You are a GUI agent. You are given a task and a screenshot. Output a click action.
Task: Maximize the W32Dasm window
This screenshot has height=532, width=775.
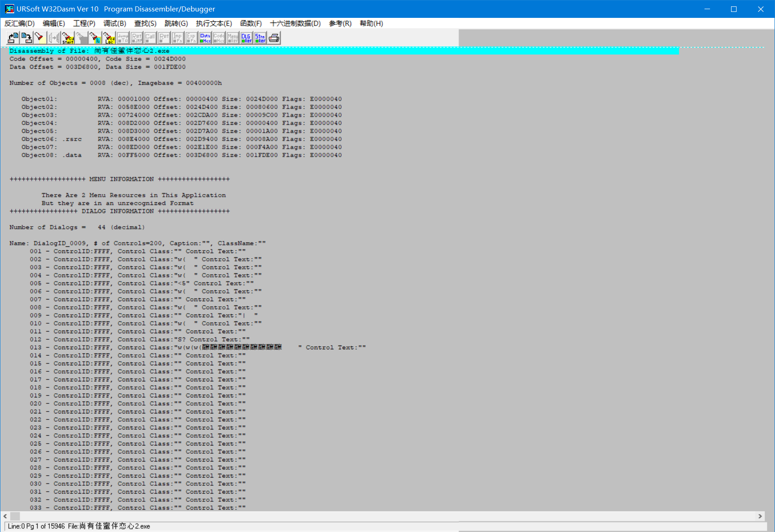pos(734,9)
